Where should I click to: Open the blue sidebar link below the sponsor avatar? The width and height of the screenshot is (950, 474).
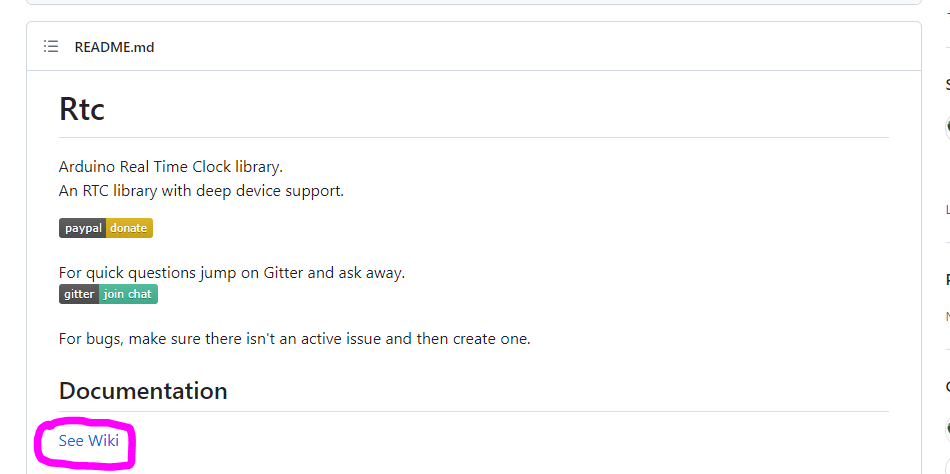click(948, 210)
